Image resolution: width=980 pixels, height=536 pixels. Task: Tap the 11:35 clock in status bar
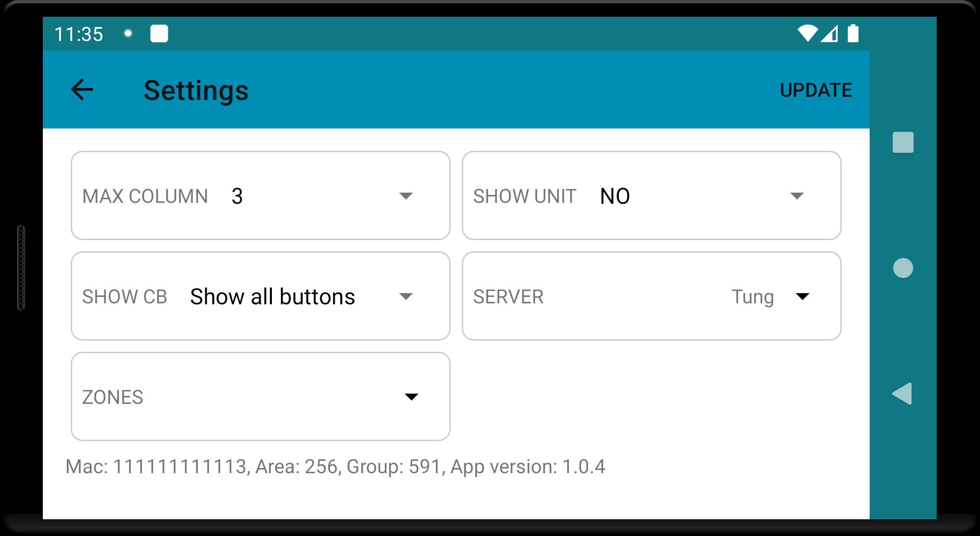point(79,34)
